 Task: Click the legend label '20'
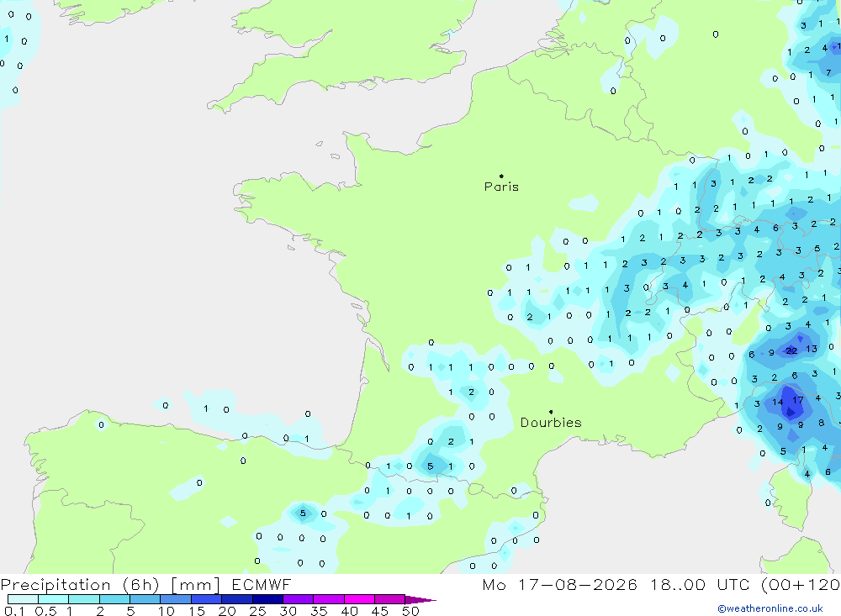coord(227,611)
